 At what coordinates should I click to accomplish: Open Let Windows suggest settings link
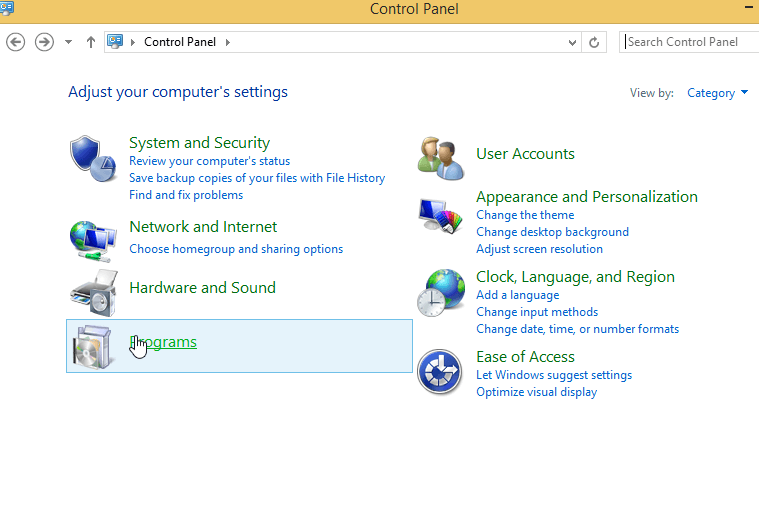pyautogui.click(x=554, y=375)
